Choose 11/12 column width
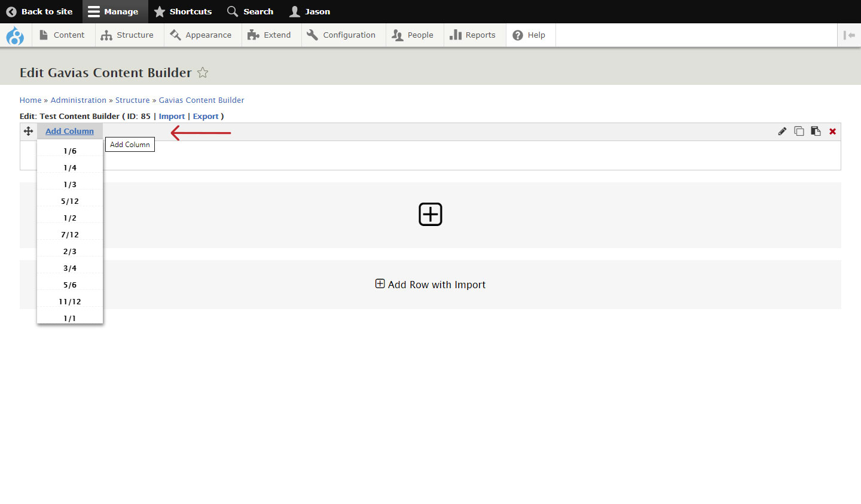This screenshot has width=861, height=504. click(x=70, y=302)
